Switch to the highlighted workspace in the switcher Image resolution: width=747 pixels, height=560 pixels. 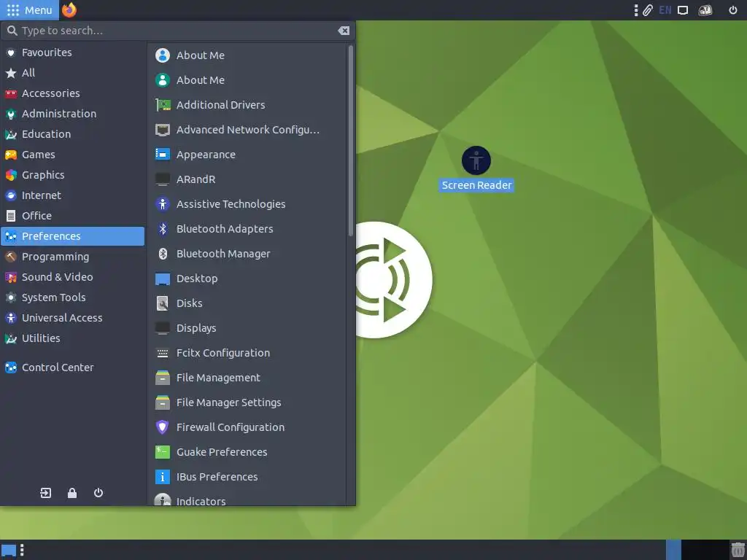673,550
